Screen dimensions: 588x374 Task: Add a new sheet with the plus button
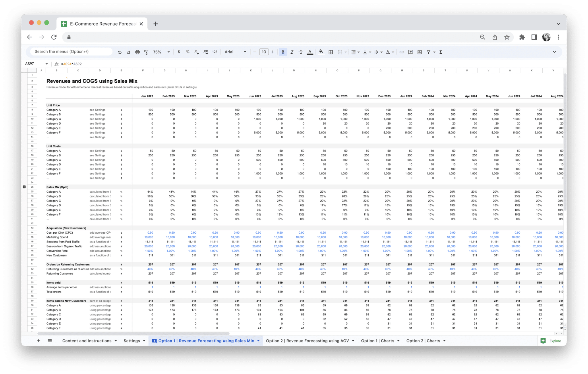coord(38,341)
